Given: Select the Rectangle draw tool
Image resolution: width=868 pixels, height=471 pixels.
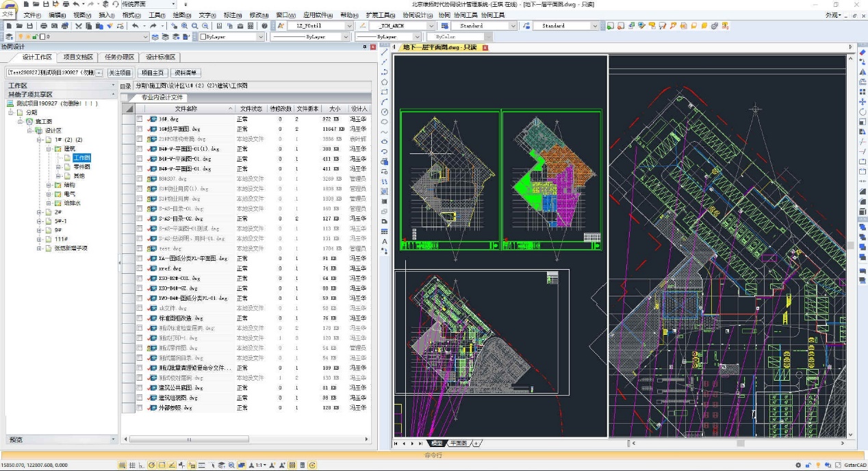Looking at the screenshot, I should [385, 92].
